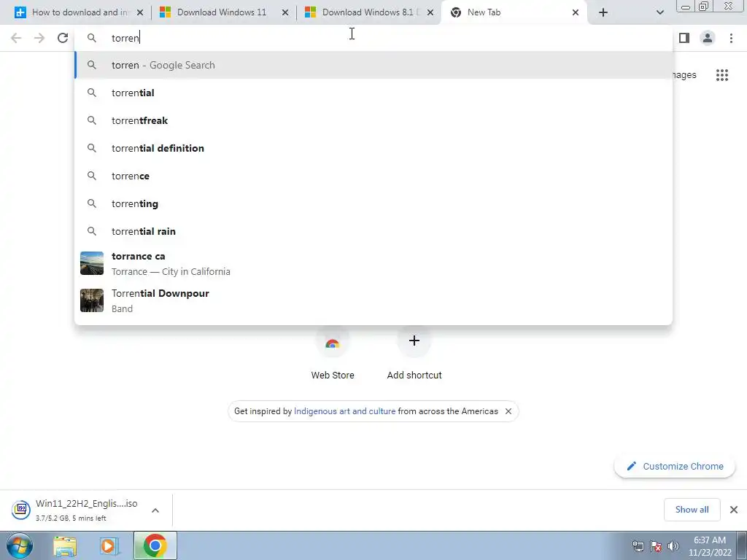Go back using the back arrow
The height and width of the screenshot is (560, 747).
click(x=16, y=38)
